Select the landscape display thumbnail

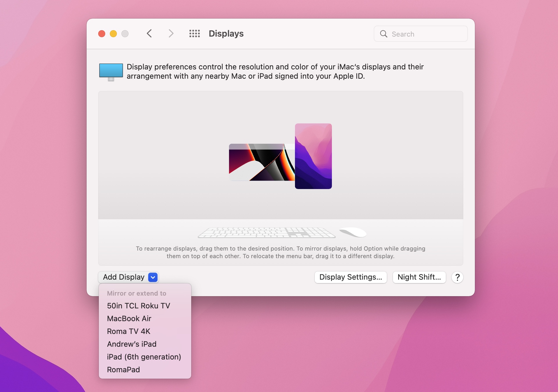pos(261,162)
